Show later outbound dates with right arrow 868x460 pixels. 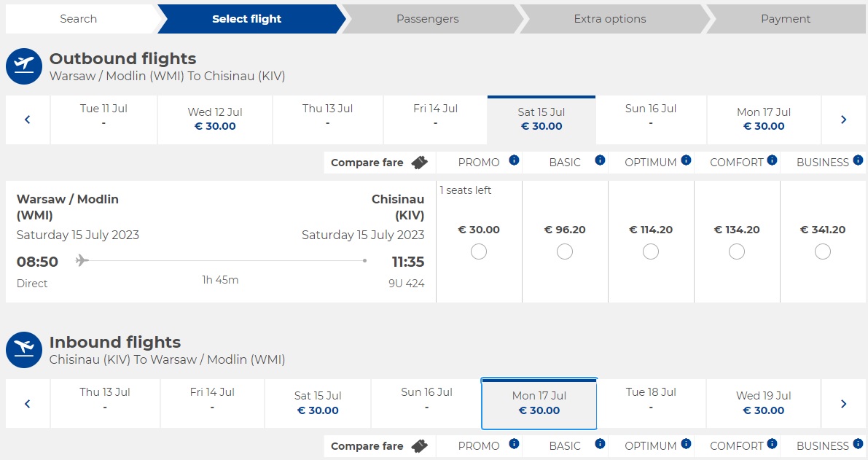(x=844, y=120)
